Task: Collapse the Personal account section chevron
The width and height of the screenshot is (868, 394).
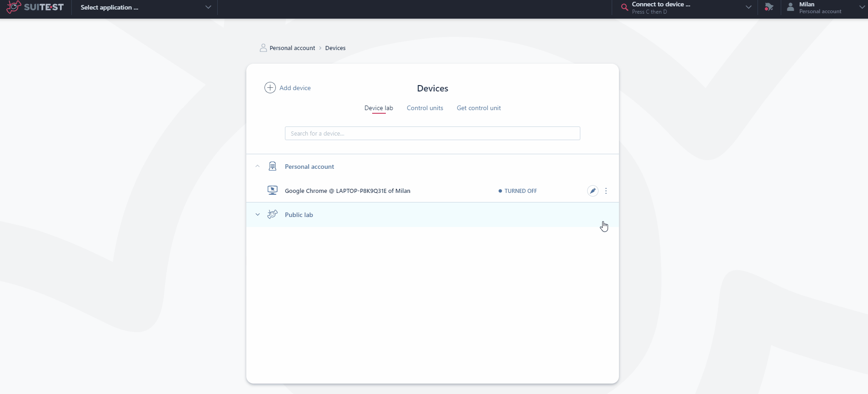Action: 258,167
